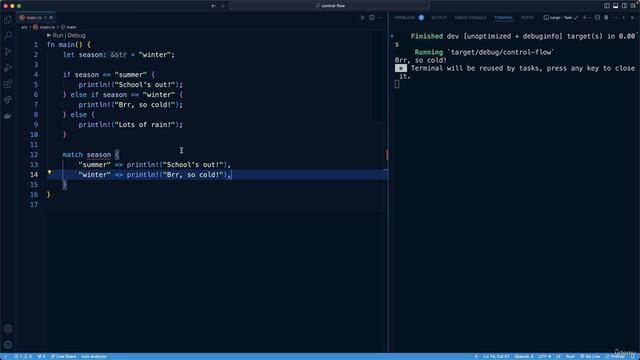The width and height of the screenshot is (640, 360).
Task: Close the main.rs editor tab
Action: coord(51,18)
